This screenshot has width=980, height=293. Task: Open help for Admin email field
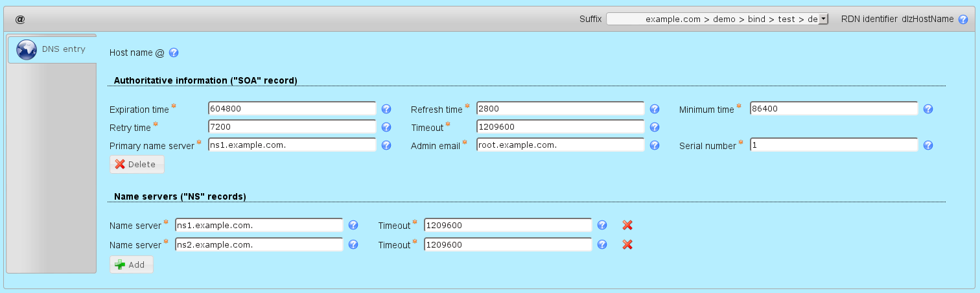pyautogui.click(x=655, y=146)
